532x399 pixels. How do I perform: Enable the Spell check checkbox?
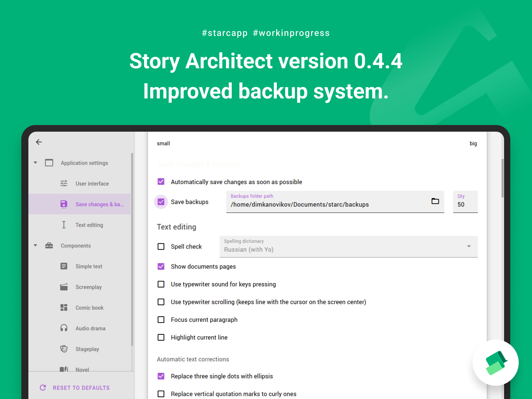(x=161, y=246)
